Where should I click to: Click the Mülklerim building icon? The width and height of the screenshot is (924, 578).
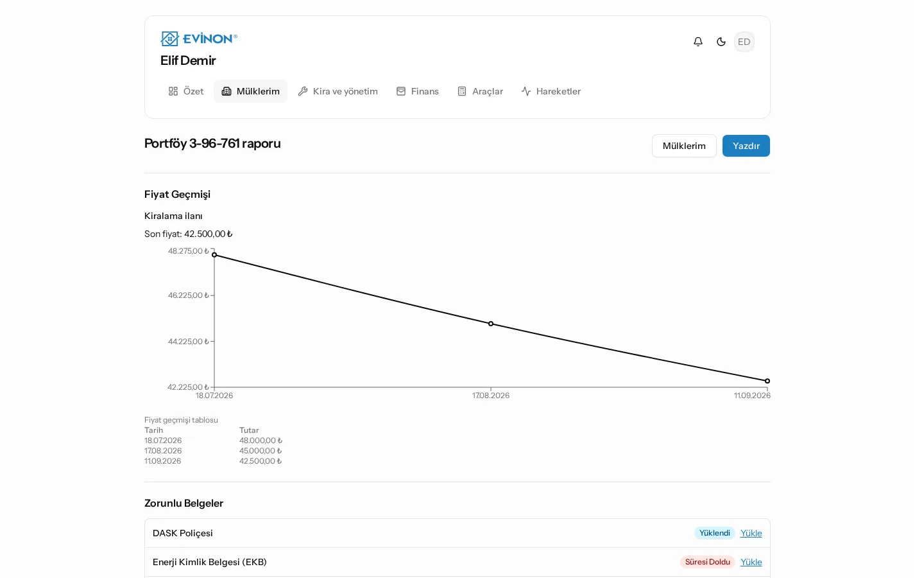click(227, 91)
